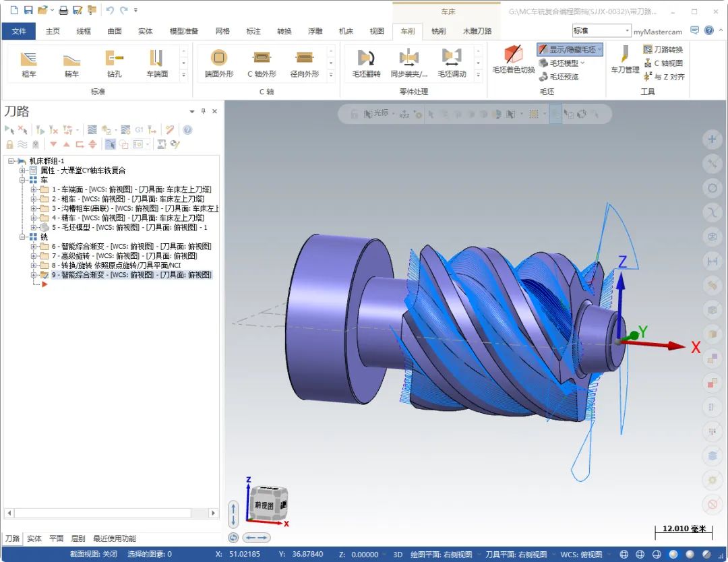Click the 精车 finish turning icon
This screenshot has height=562, width=728.
tap(71, 63)
